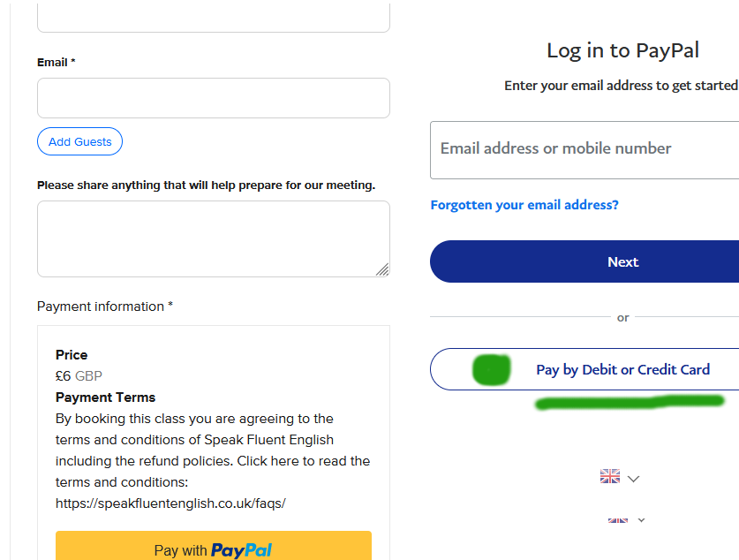
Task: Expand the language chevron beside large flag
Action: (633, 479)
